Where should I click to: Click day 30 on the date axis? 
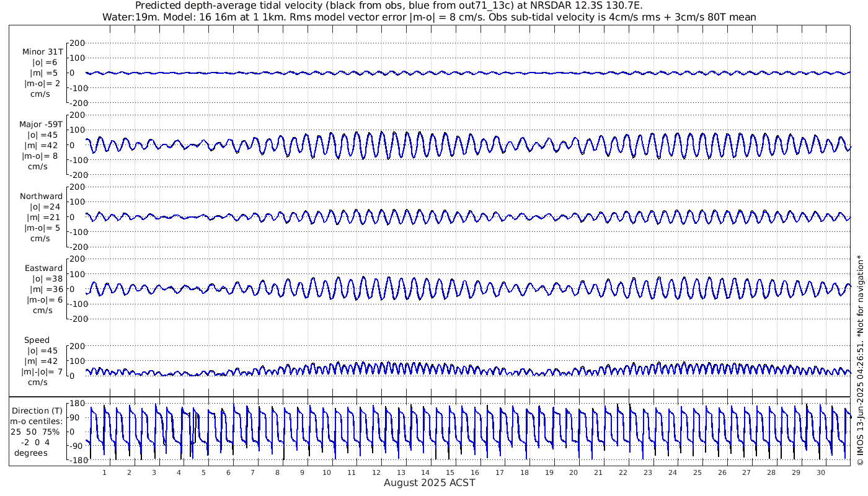(821, 472)
